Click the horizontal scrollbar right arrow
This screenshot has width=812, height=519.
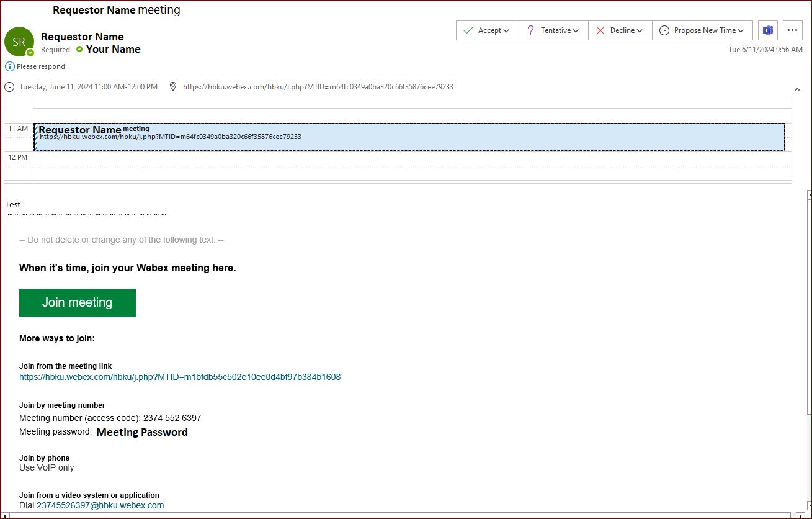click(800, 515)
